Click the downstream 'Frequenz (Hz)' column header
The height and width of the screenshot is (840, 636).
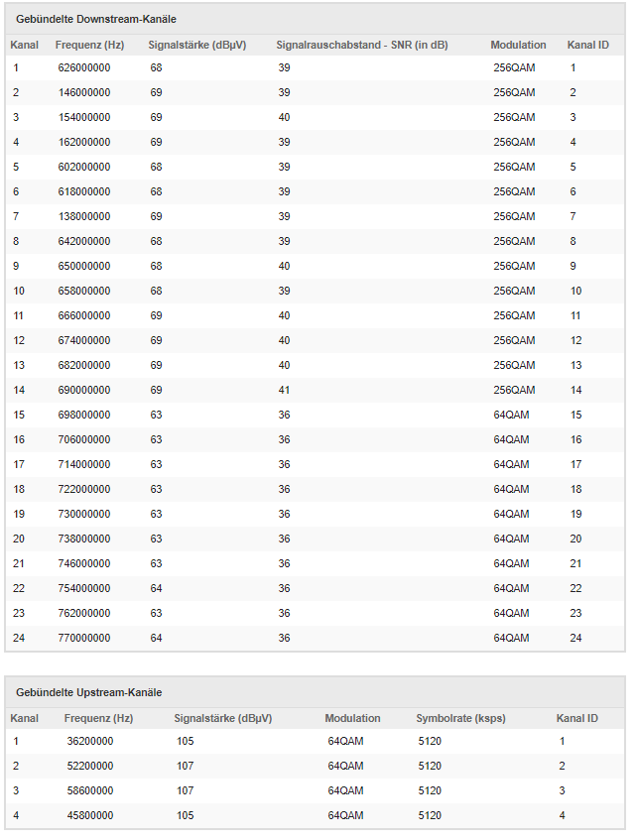(89, 45)
